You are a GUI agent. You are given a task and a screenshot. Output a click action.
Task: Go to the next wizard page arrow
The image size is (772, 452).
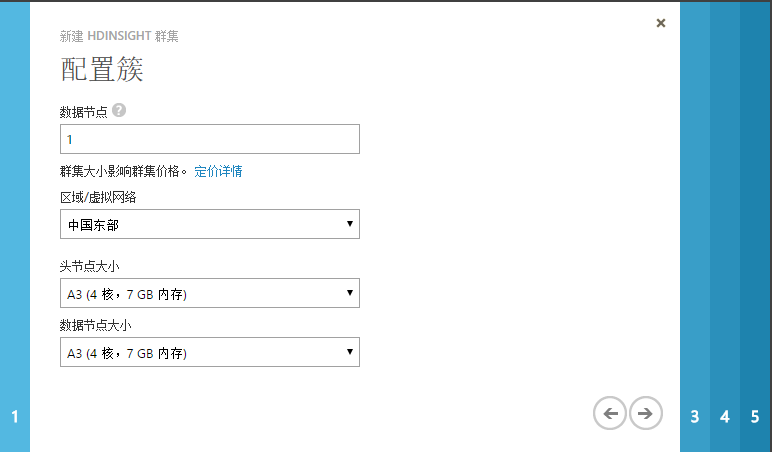(x=646, y=413)
